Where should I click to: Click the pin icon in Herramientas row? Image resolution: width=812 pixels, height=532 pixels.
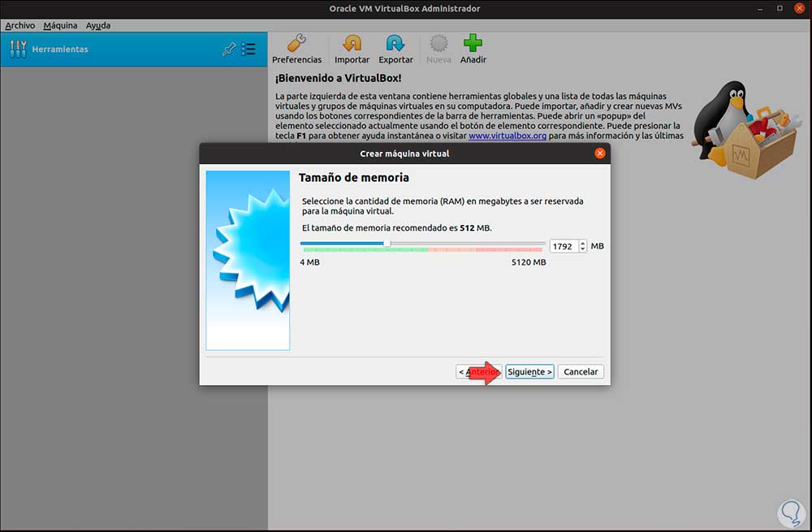[229, 50]
